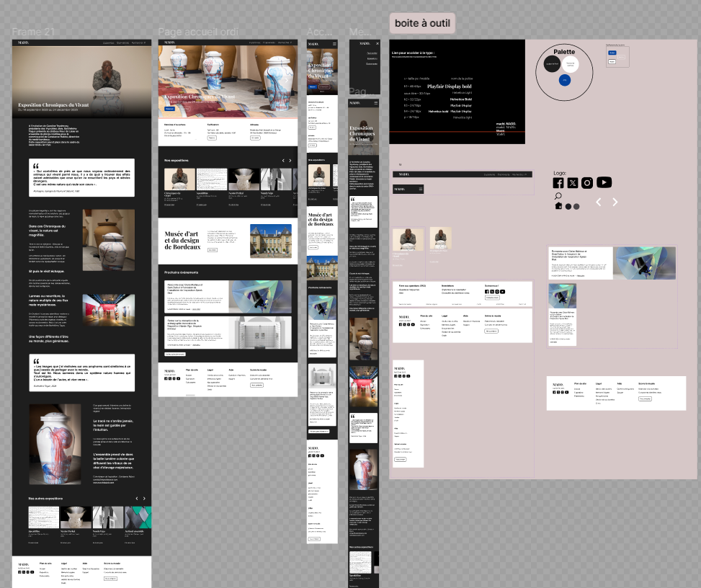The height and width of the screenshot is (588, 701).
Task: Select the YouTube logo icon
Action: click(604, 183)
